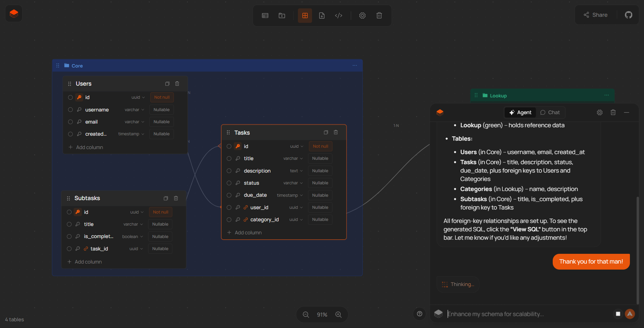Click the zoom in control near 91%
This screenshot has width=644, height=328.
(338, 315)
